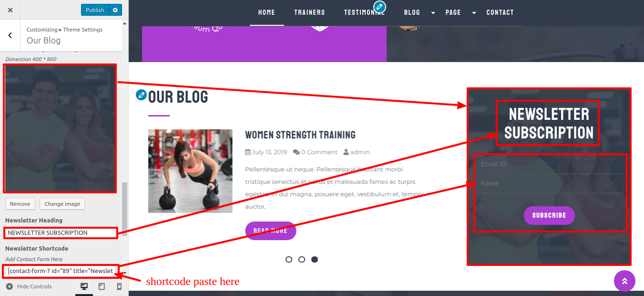Open the Contact menu item
644x296 pixels.
coord(500,12)
